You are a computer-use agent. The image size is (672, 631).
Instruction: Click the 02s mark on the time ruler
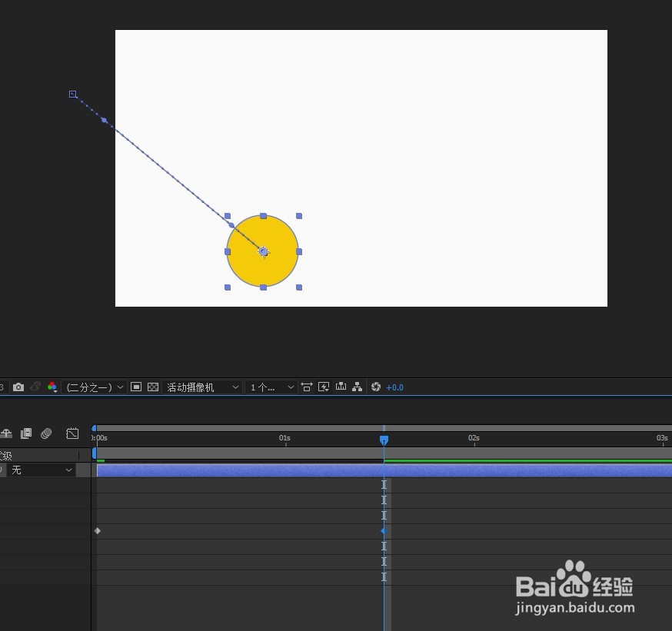tap(474, 438)
